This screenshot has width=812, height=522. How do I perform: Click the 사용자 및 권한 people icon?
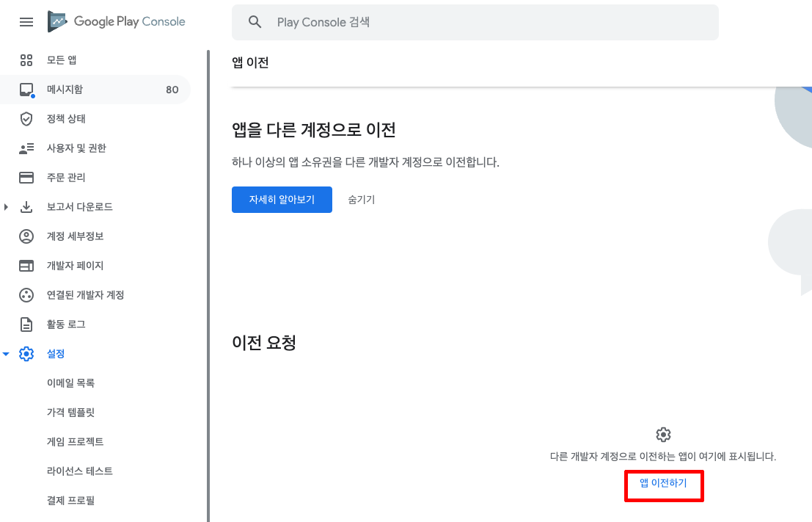click(26, 148)
